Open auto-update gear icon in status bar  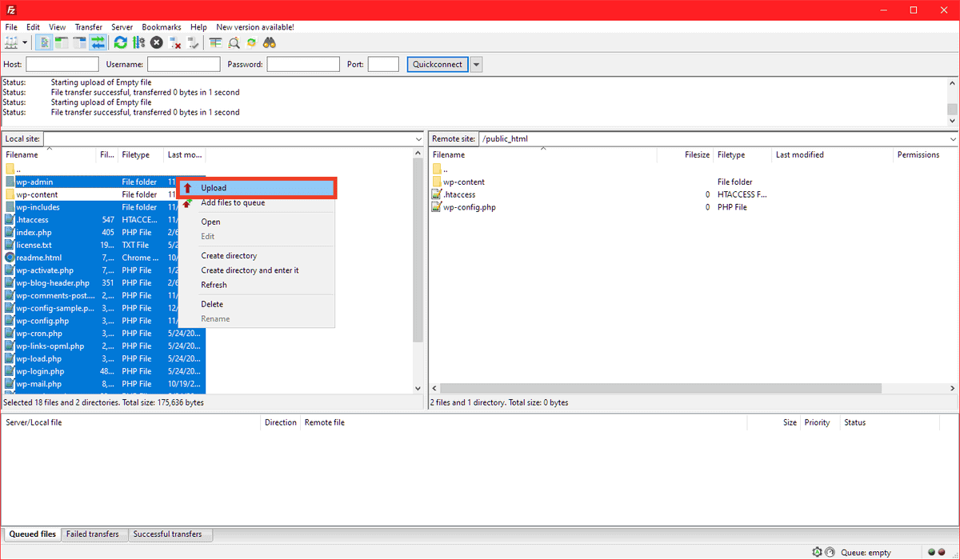pyautogui.click(x=817, y=552)
